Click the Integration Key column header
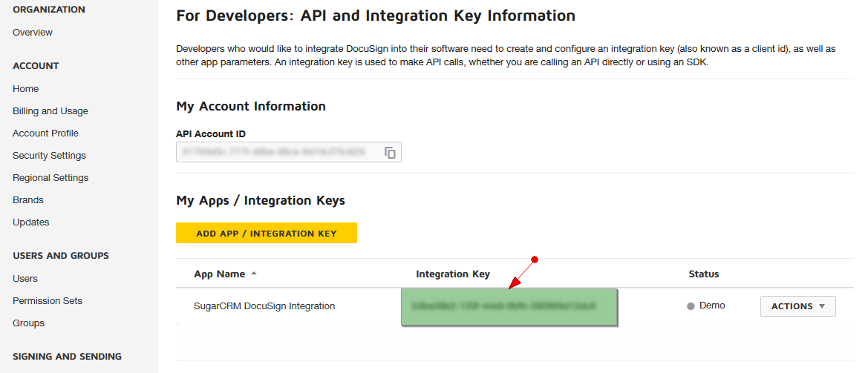The height and width of the screenshot is (373, 868). pyautogui.click(x=453, y=274)
